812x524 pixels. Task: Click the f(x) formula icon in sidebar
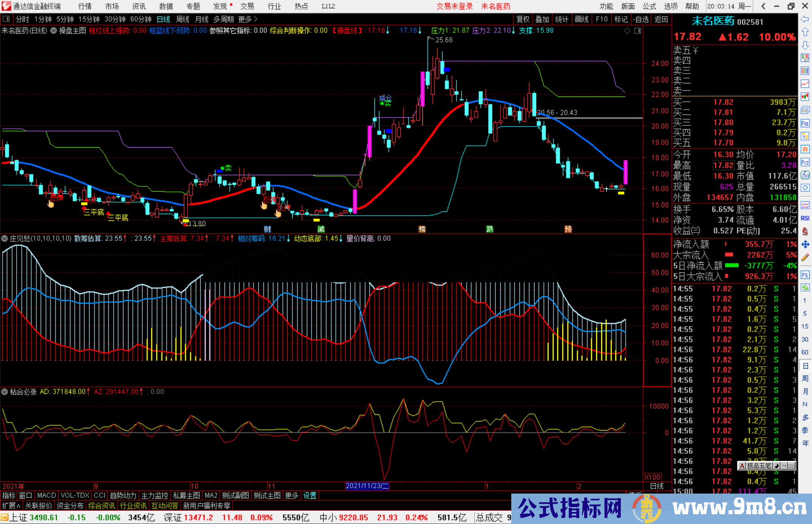tap(805, 175)
